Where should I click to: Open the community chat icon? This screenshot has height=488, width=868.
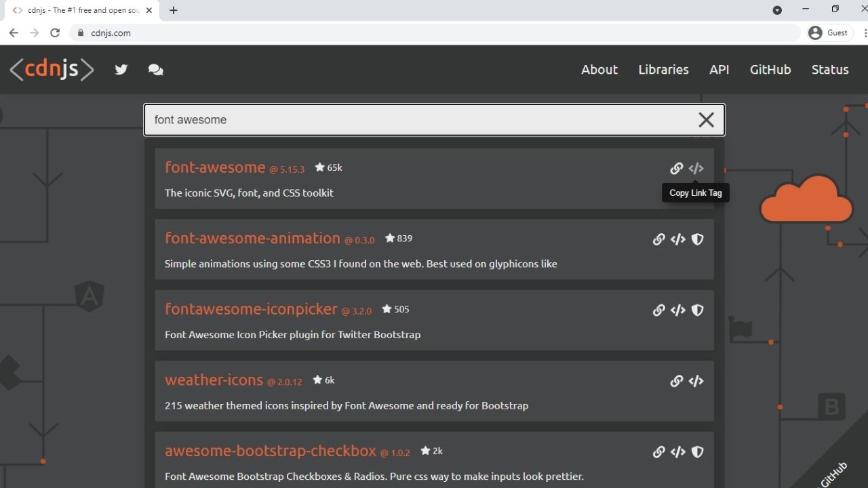pyautogui.click(x=155, y=69)
